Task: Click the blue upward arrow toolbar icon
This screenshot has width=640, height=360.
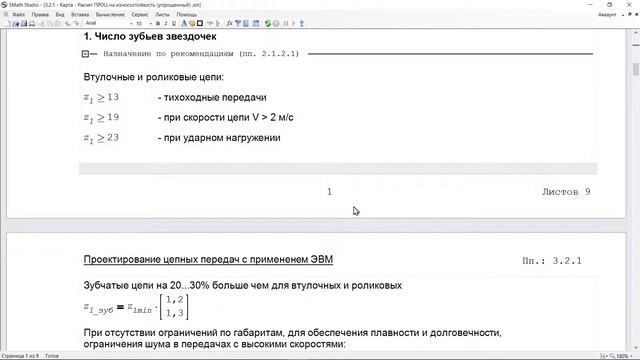Action: [x=302, y=24]
